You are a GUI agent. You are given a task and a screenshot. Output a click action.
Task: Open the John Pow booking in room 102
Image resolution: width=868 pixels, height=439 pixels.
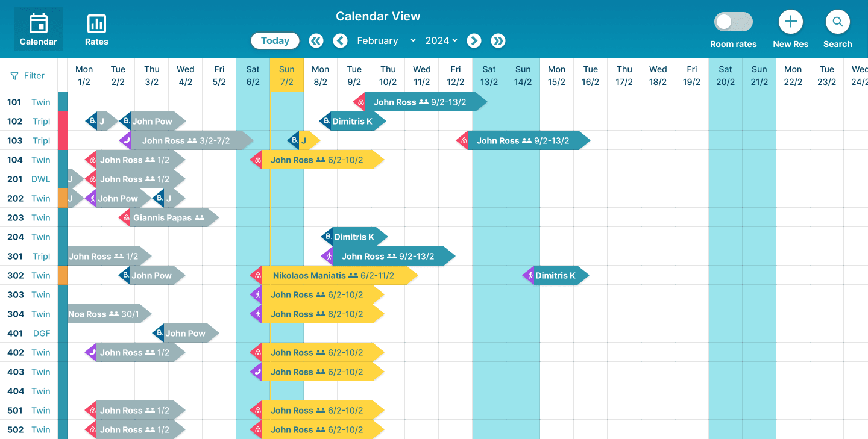coord(153,121)
